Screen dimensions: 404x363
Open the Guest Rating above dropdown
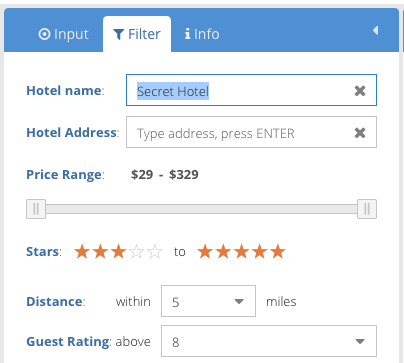tap(269, 341)
